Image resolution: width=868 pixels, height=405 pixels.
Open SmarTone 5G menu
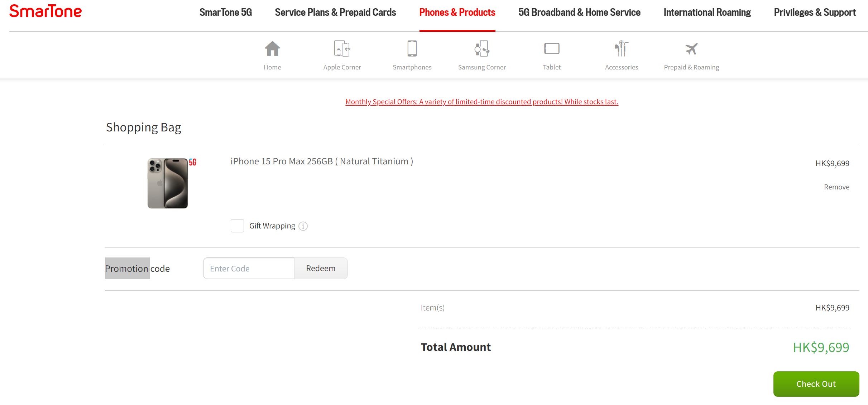click(x=226, y=13)
